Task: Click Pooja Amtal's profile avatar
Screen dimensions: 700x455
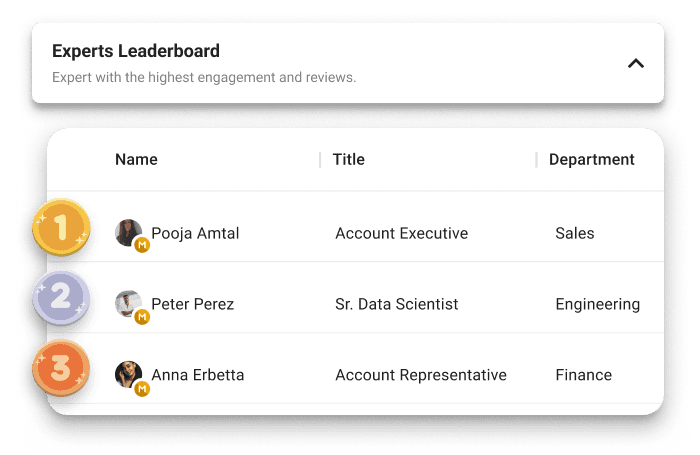Action: coord(128,232)
